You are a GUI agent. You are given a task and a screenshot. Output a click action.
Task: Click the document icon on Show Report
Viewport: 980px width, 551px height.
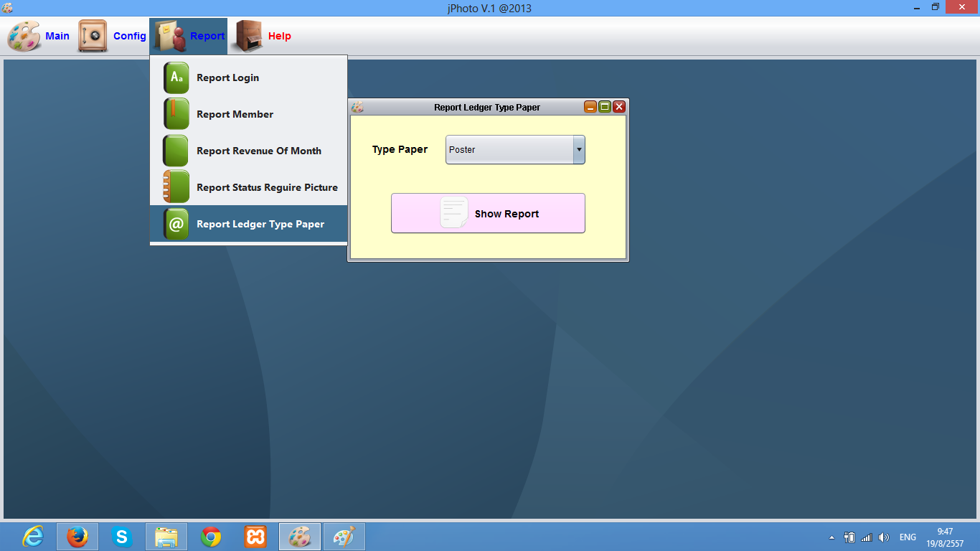coord(454,213)
